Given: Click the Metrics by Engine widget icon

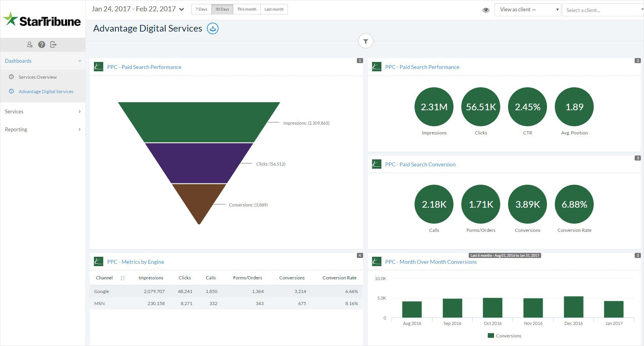Looking at the screenshot, I should click(x=99, y=262).
